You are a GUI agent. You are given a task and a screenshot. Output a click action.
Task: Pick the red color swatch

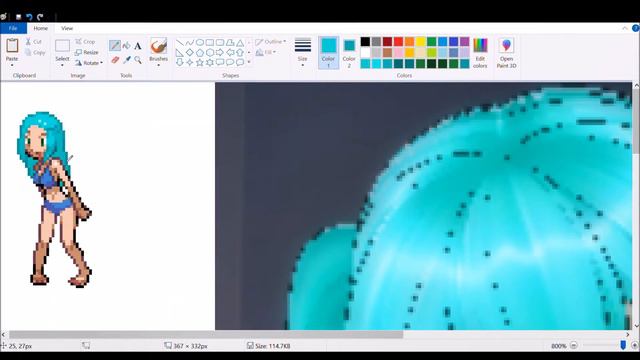[398, 41]
